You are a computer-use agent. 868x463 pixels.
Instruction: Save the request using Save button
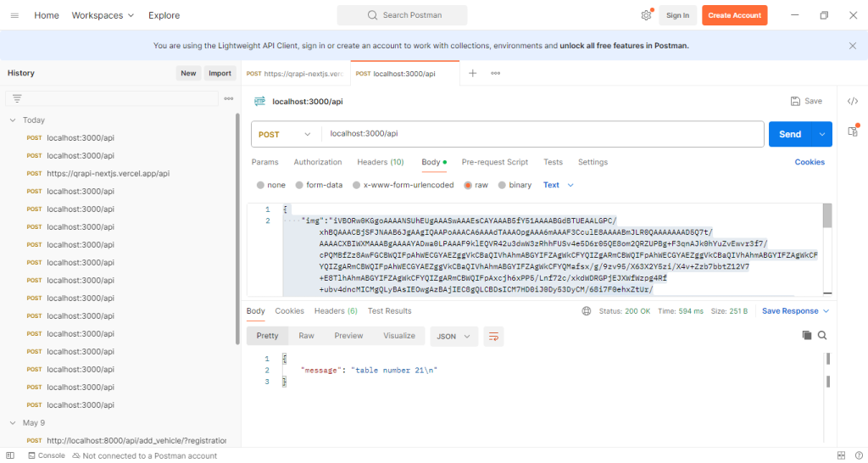pos(806,101)
